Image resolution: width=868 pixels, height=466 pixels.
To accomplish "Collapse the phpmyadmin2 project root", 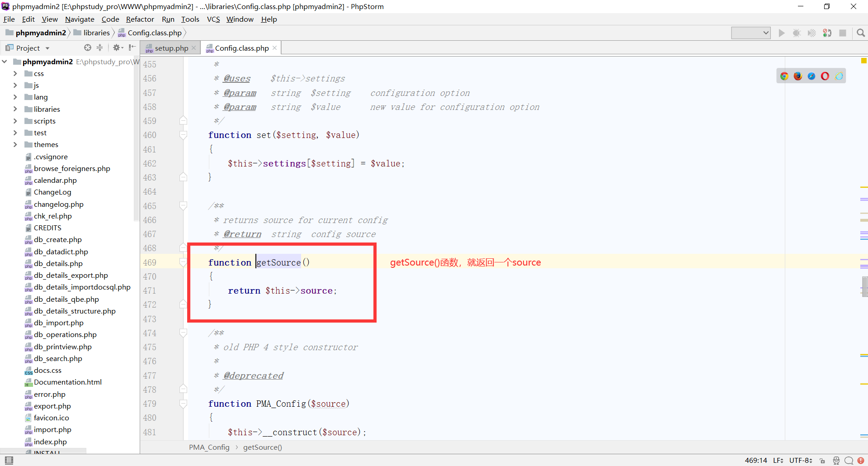I will coord(5,62).
